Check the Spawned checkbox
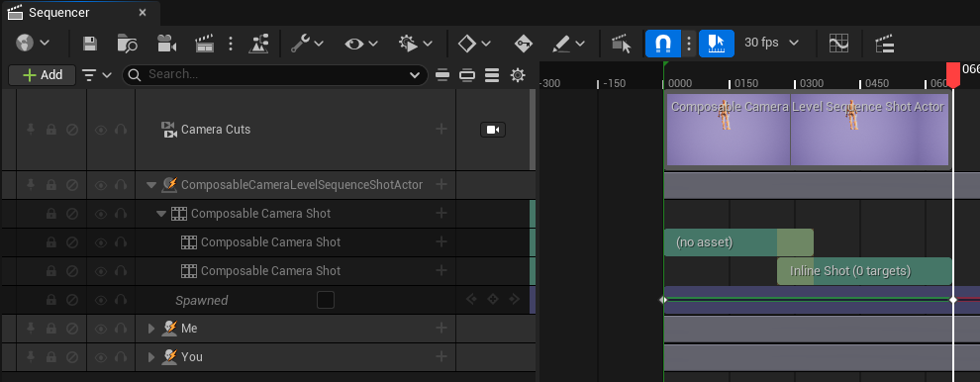 pyautogui.click(x=326, y=300)
